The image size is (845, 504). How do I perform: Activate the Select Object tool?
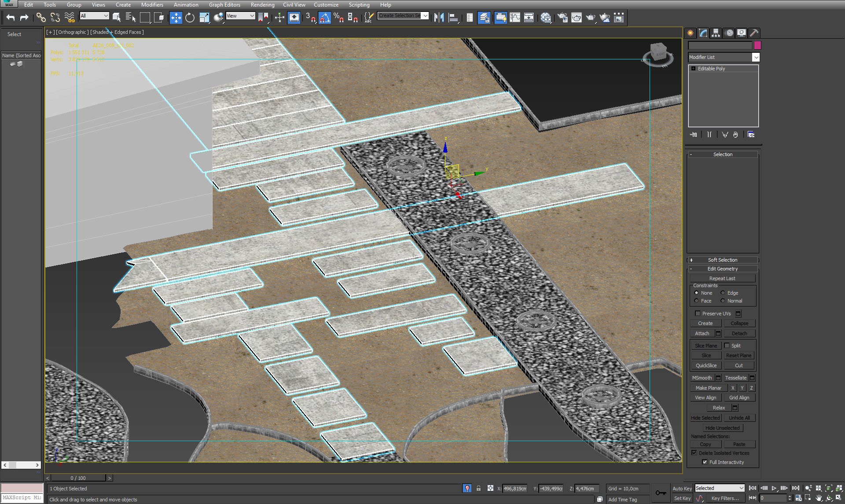117,18
